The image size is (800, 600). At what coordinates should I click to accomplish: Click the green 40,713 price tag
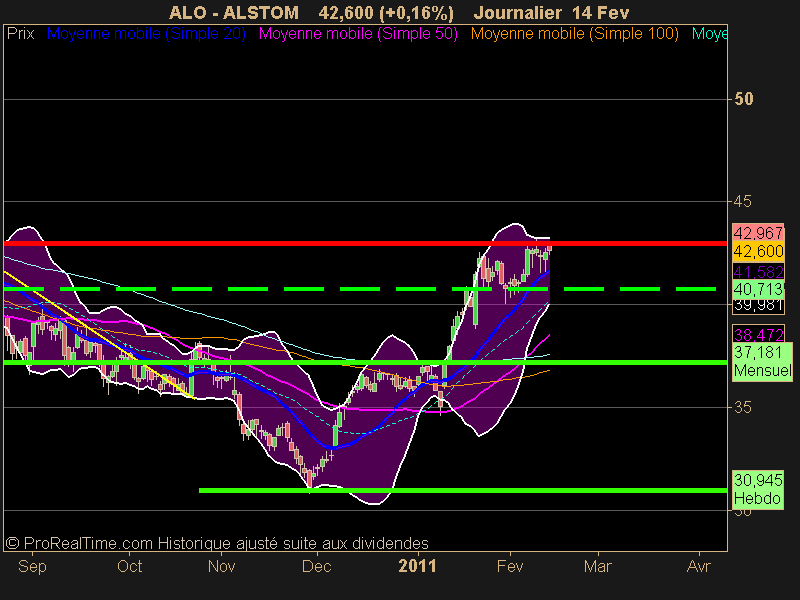click(758, 289)
